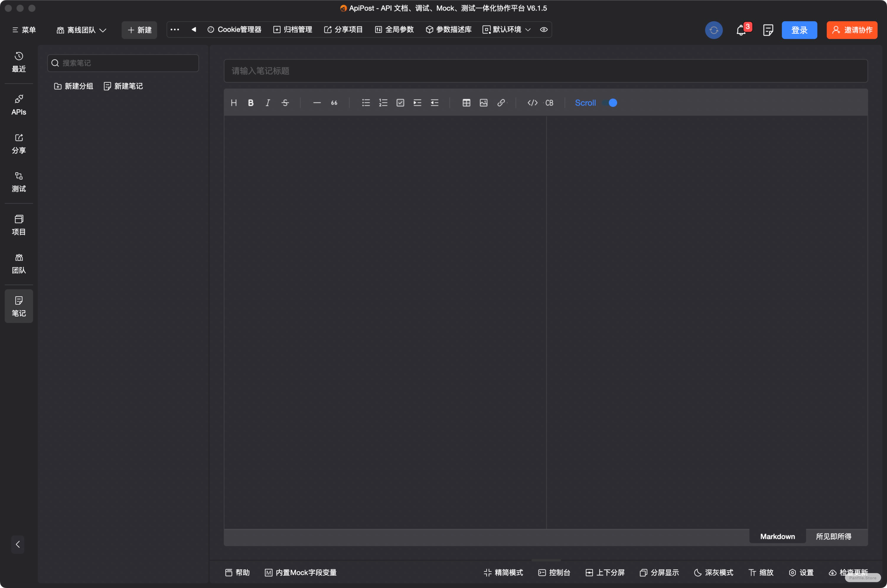The width and height of the screenshot is (887, 588).
Task: Open 设置 settings in footer
Action: point(801,573)
